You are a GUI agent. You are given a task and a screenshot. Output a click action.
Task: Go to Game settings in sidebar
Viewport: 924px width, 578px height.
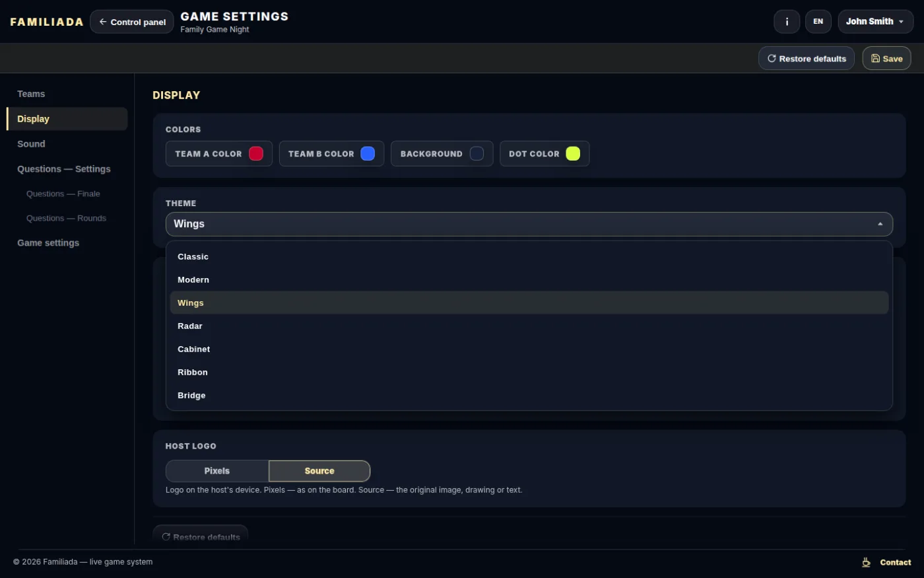67,243
